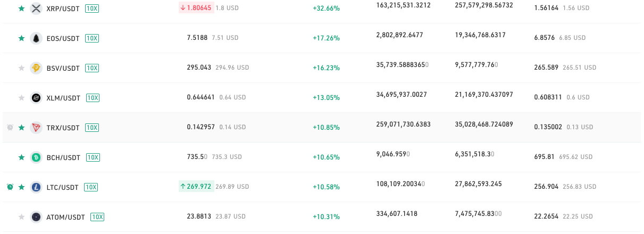Click the EOS coin logo icon
The image size is (644, 234).
click(x=36, y=38)
